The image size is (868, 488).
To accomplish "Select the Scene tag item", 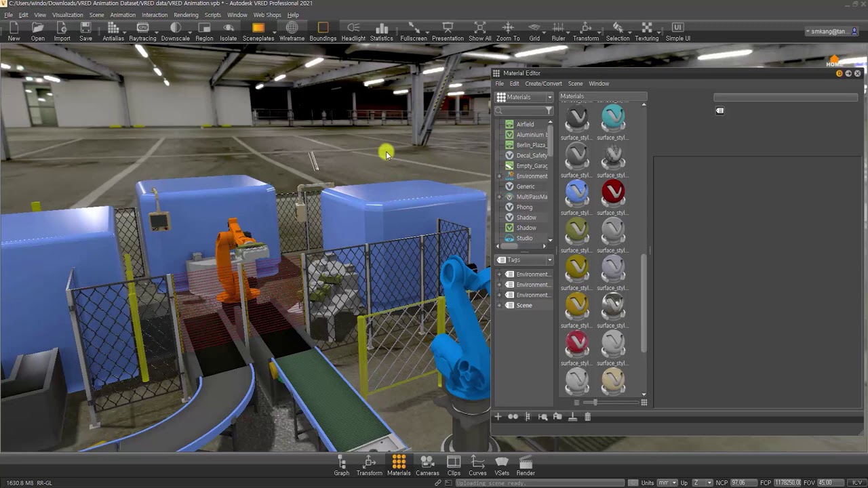I will click(524, 306).
